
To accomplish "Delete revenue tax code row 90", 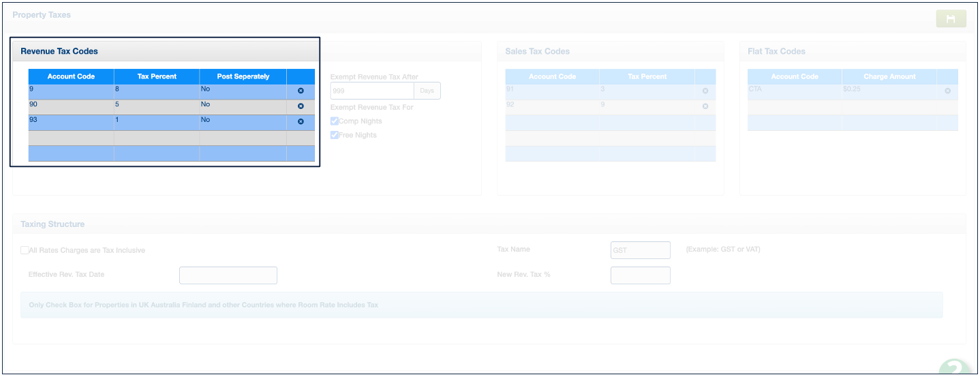I will point(301,106).
